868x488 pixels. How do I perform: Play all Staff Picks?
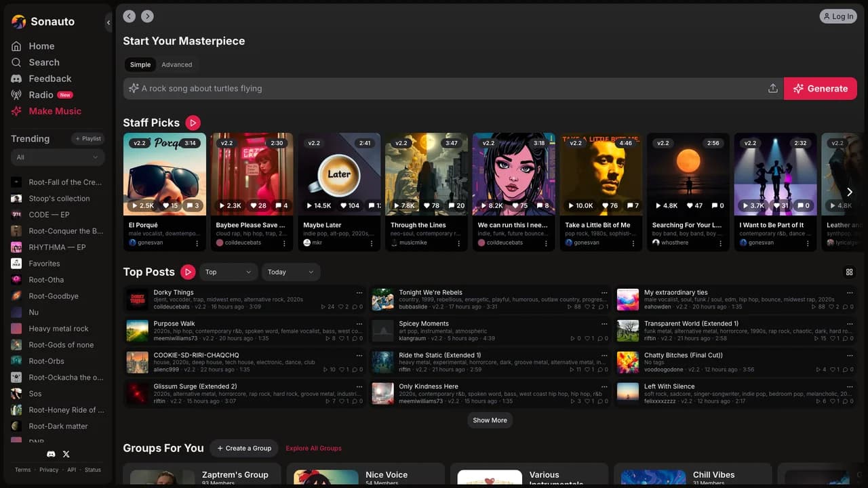[x=193, y=123]
